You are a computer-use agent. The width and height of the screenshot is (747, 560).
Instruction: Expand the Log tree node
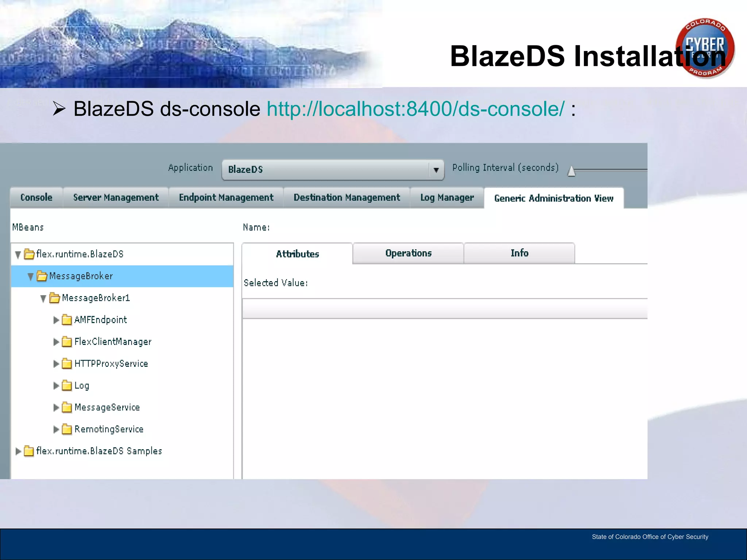56,386
